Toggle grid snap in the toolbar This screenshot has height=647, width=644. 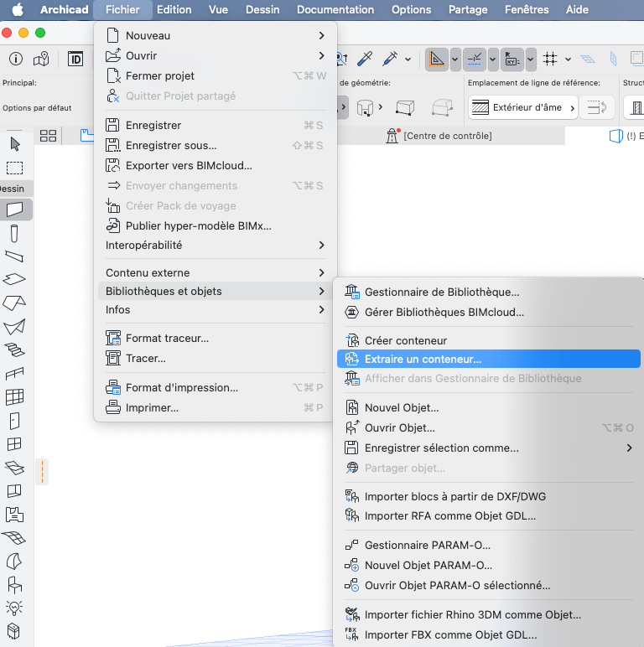(550, 59)
